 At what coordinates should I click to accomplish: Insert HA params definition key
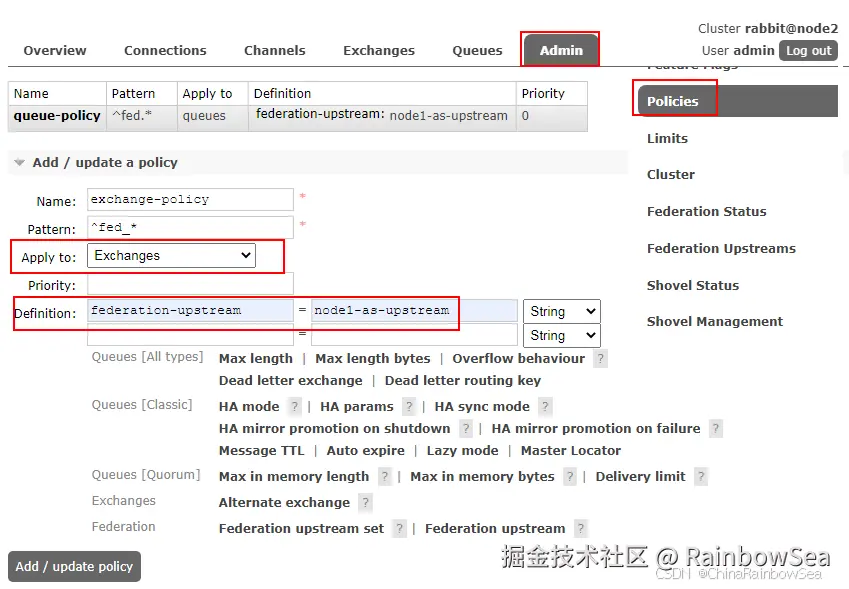tap(356, 407)
